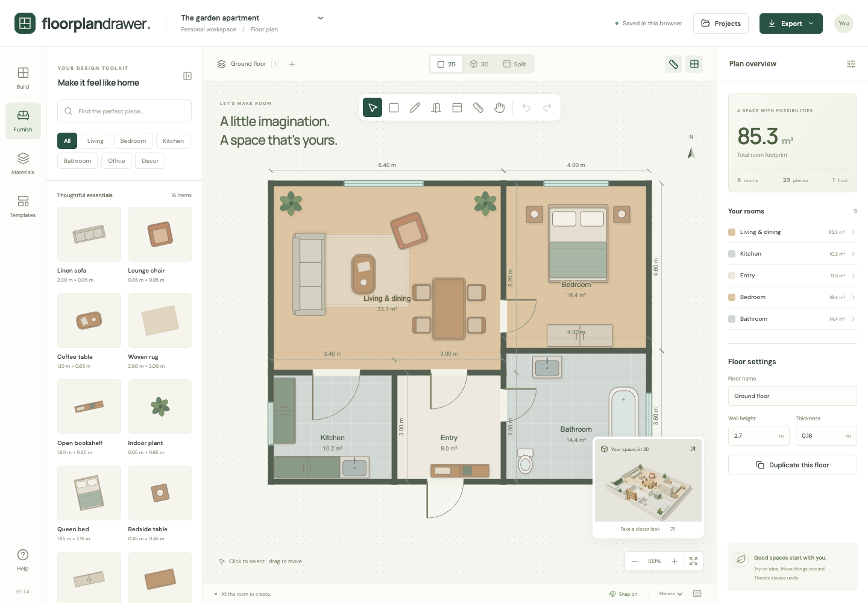Select the window tool

click(458, 107)
